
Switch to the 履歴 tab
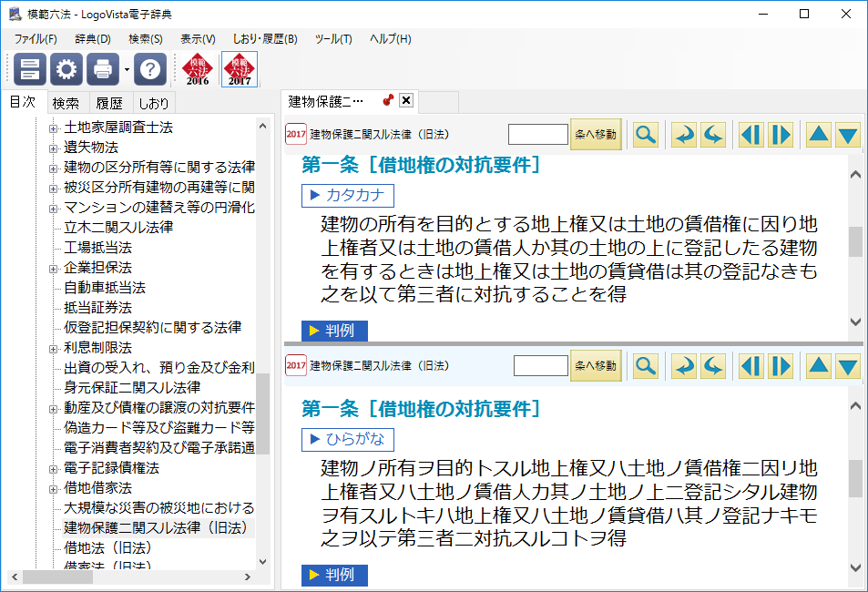coord(109,104)
